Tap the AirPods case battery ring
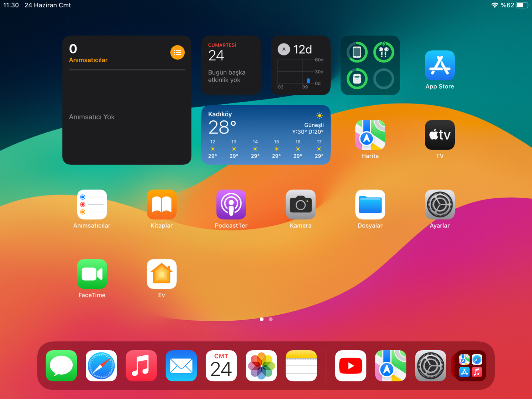532x399 pixels. coord(357,79)
